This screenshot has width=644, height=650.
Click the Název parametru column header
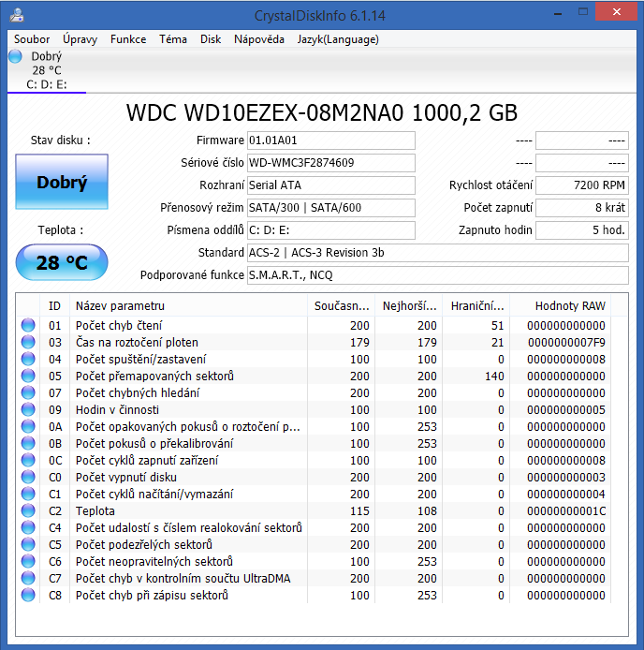click(x=187, y=306)
